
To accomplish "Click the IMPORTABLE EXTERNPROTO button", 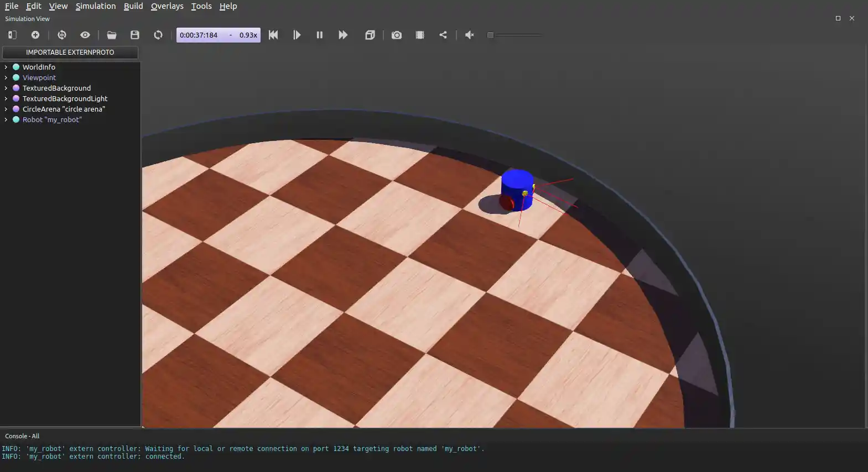I will [x=70, y=52].
